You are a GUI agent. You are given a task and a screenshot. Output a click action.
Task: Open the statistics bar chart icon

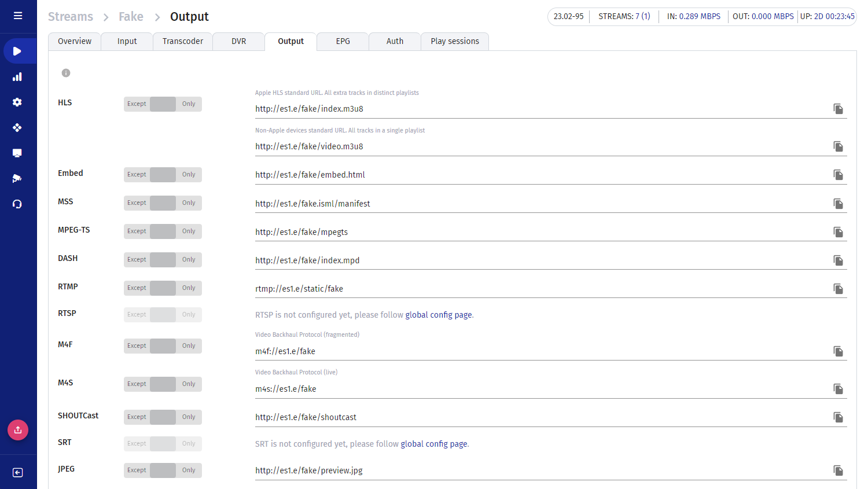17,77
